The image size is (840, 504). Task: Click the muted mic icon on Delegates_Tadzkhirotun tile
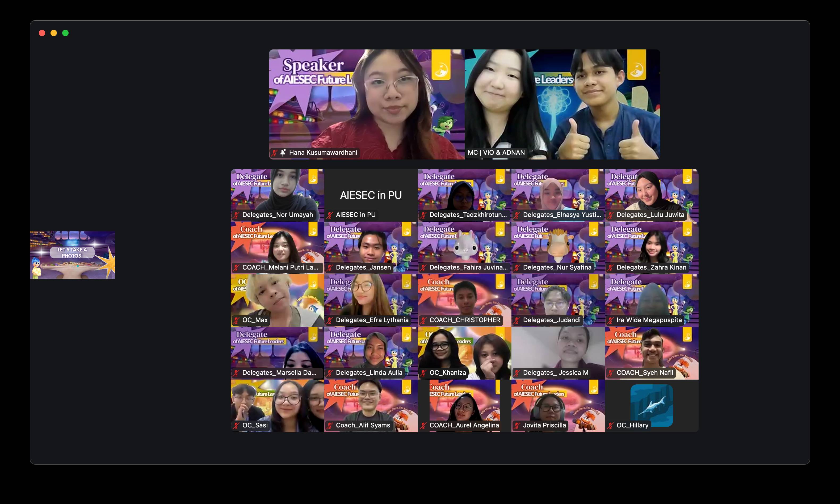423,215
